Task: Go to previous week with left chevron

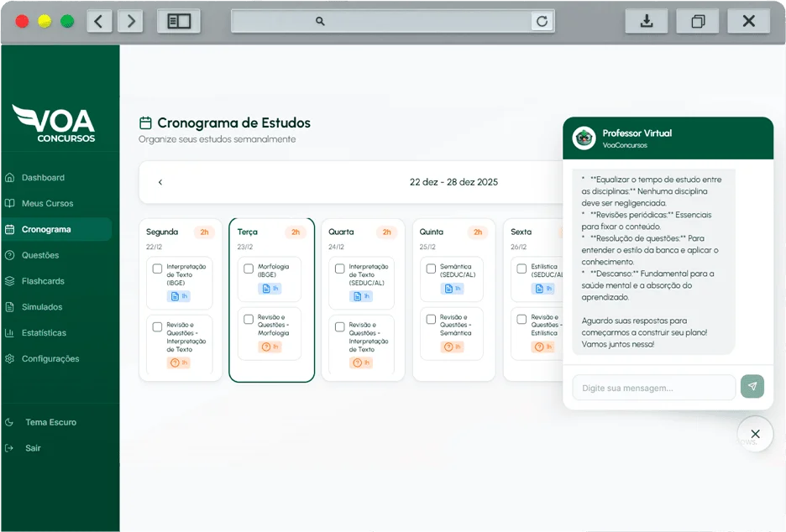Action: coord(160,182)
